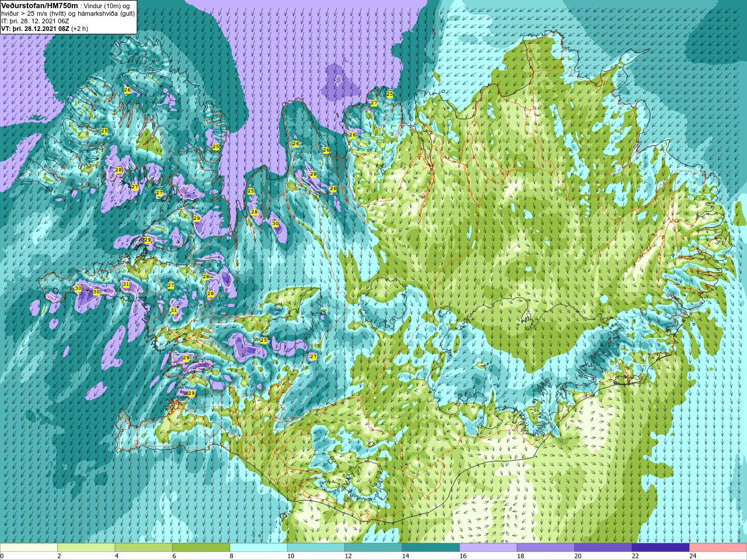Screen dimensions: 747x560
Task: Click the '4' tick label on color scale
Action: click(116, 556)
